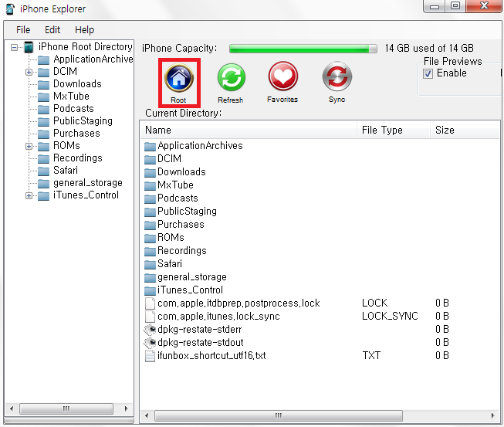
Task: Select DCIM folder icon in file list
Action: tap(150, 159)
